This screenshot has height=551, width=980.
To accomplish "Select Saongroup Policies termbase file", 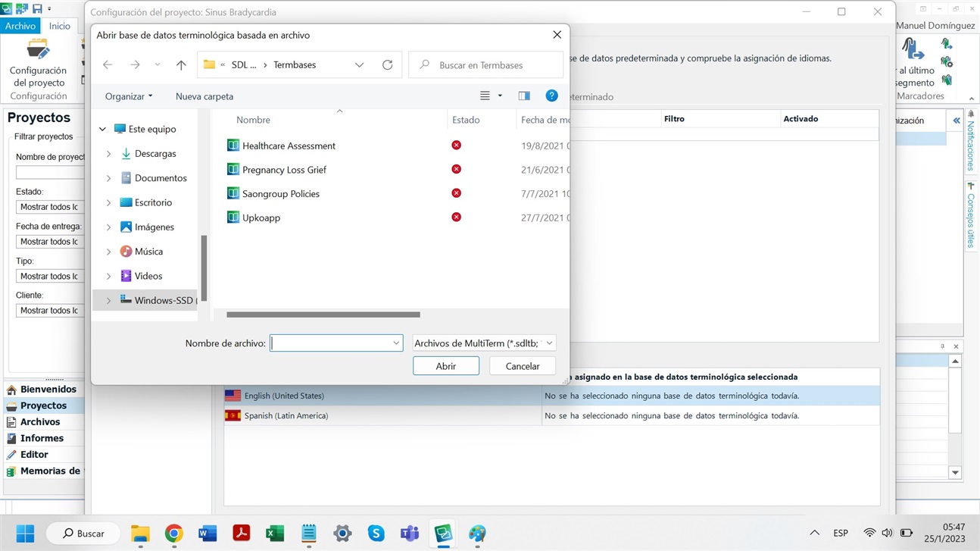I will tap(281, 194).
